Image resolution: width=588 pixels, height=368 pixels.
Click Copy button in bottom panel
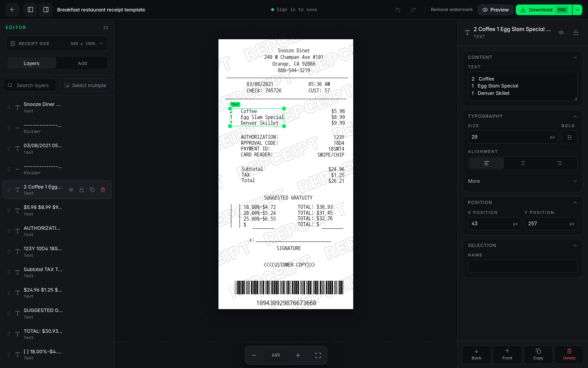click(x=538, y=355)
